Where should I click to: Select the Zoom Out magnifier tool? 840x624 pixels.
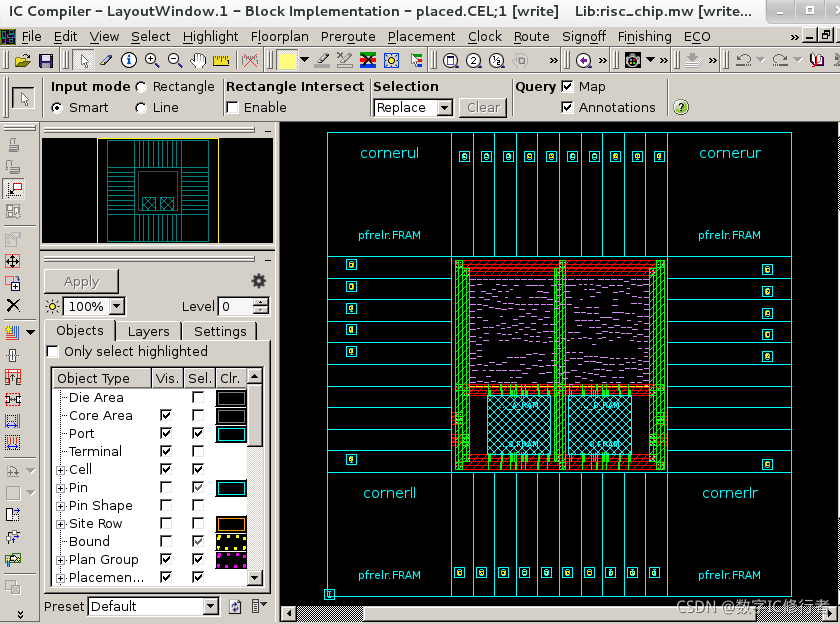pyautogui.click(x=175, y=61)
